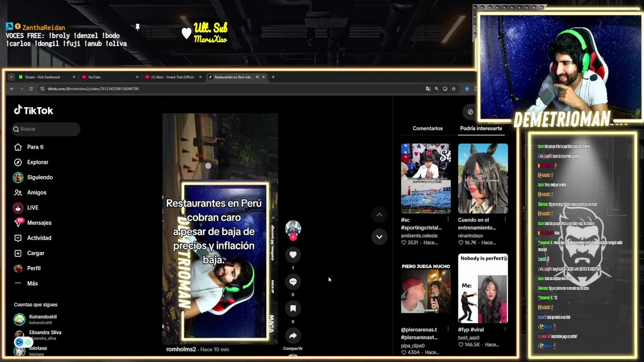Go to next video down arrow
Image resolution: width=644 pixels, height=362 pixels.
[x=379, y=237]
